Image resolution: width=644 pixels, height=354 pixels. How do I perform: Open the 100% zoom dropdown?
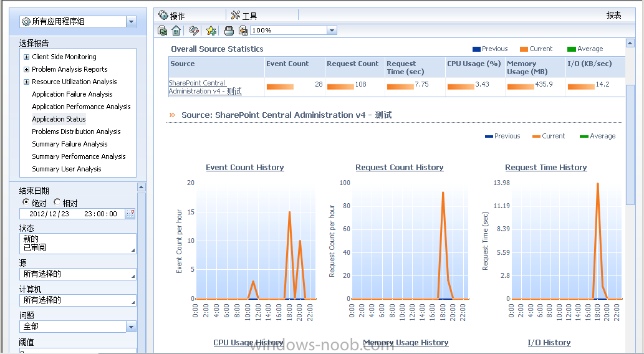pyautogui.click(x=332, y=31)
